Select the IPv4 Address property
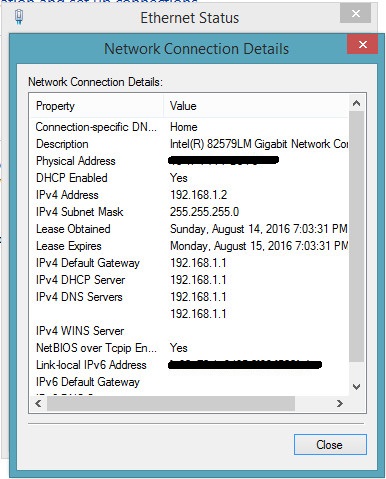386x479 pixels. click(67, 195)
